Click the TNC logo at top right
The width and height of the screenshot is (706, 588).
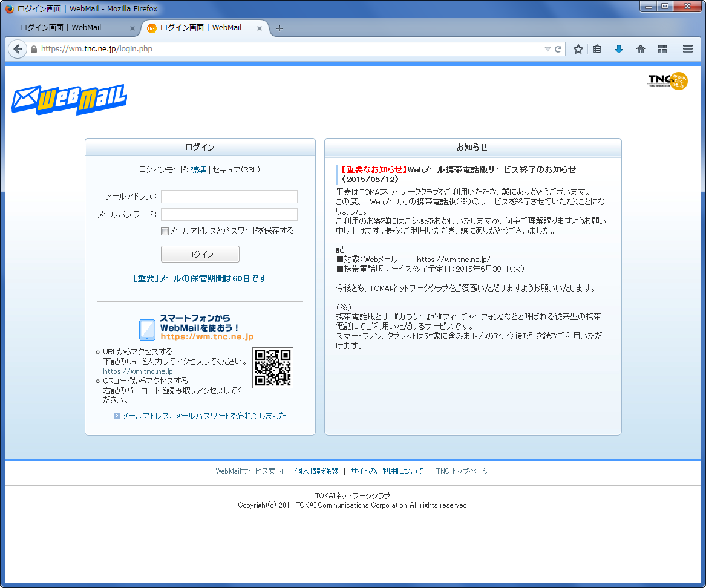668,81
